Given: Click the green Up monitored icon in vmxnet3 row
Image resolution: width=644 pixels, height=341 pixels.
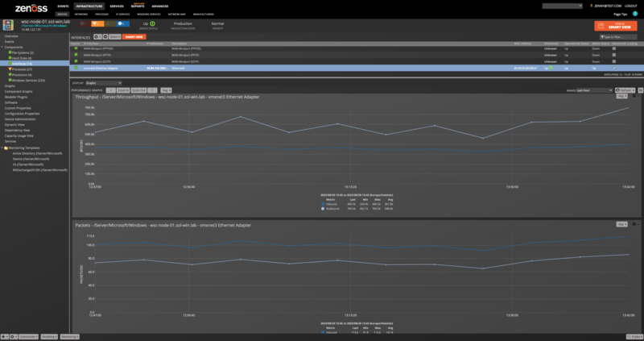Looking at the screenshot, I should (551, 68).
